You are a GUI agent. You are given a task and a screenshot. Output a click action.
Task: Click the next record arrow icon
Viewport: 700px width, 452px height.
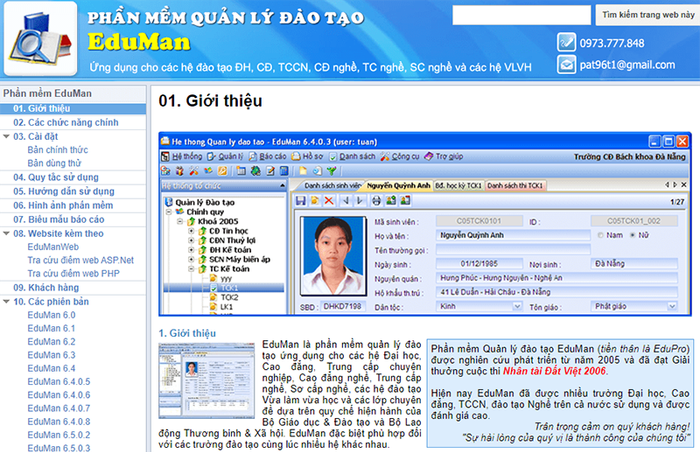tap(359, 201)
